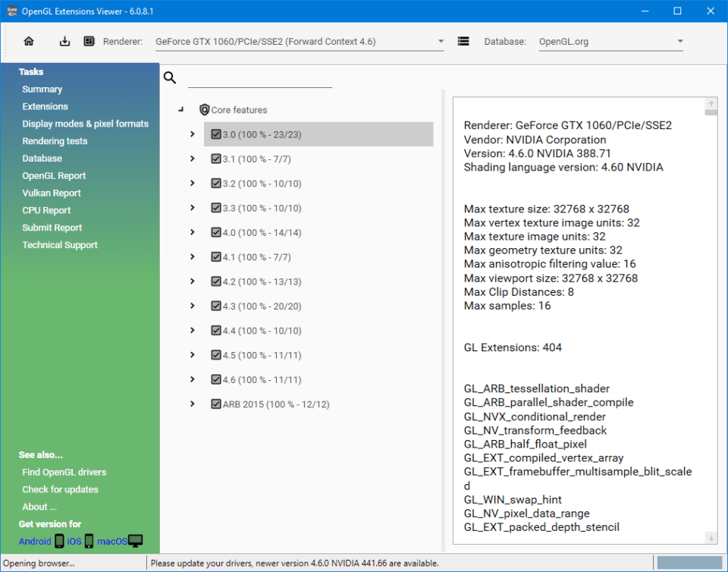
Task: Click the database stack icon
Action: pyautogui.click(x=463, y=42)
